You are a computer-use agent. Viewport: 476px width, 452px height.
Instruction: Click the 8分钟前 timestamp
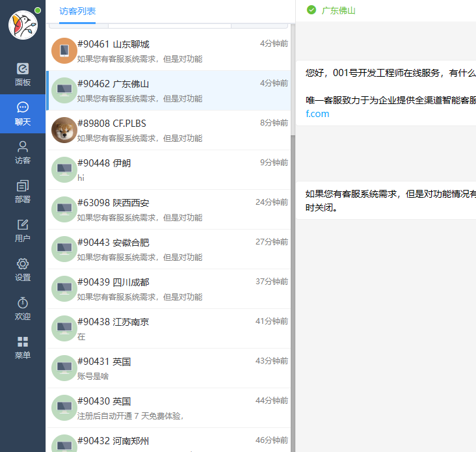[x=274, y=123]
